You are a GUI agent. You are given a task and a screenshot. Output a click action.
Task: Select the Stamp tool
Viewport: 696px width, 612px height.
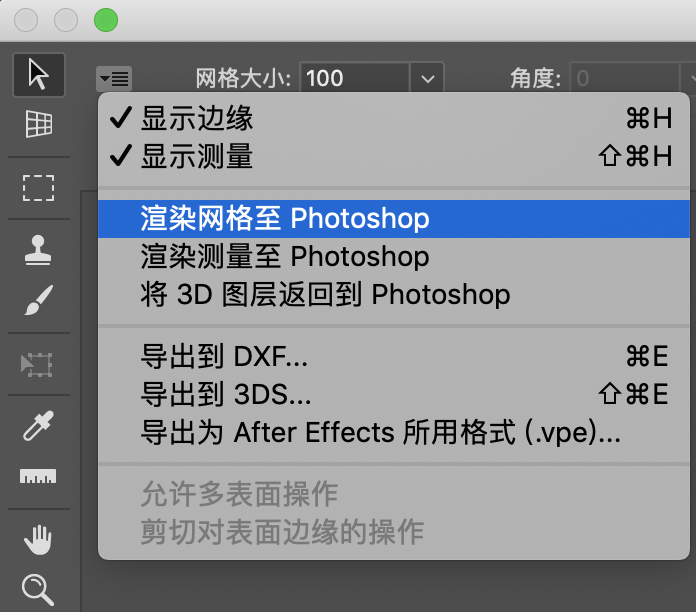pyautogui.click(x=38, y=250)
